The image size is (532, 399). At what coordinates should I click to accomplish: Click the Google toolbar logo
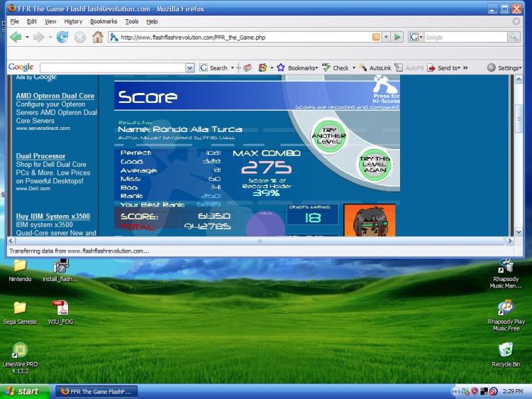click(21, 67)
